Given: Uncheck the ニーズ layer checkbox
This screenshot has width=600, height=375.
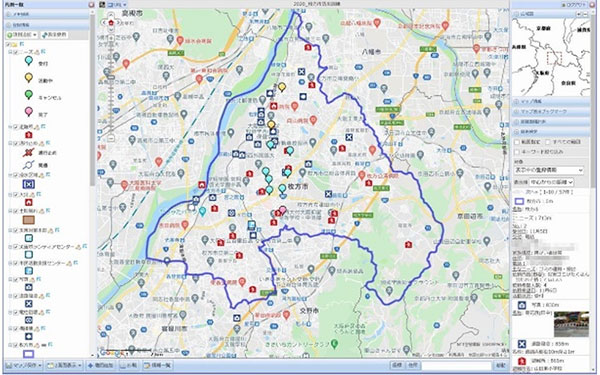Looking at the screenshot, I should 15,52.
